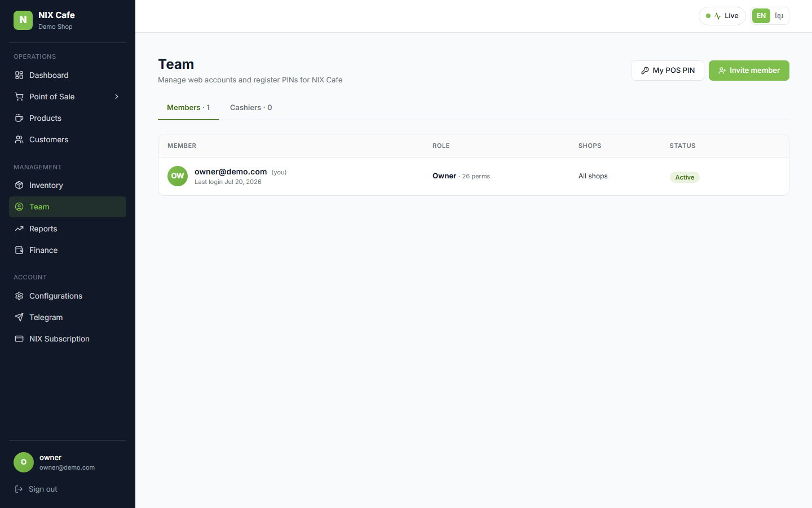Click the SHOPS column header
Image resolution: width=812 pixels, height=508 pixels.
pos(590,146)
